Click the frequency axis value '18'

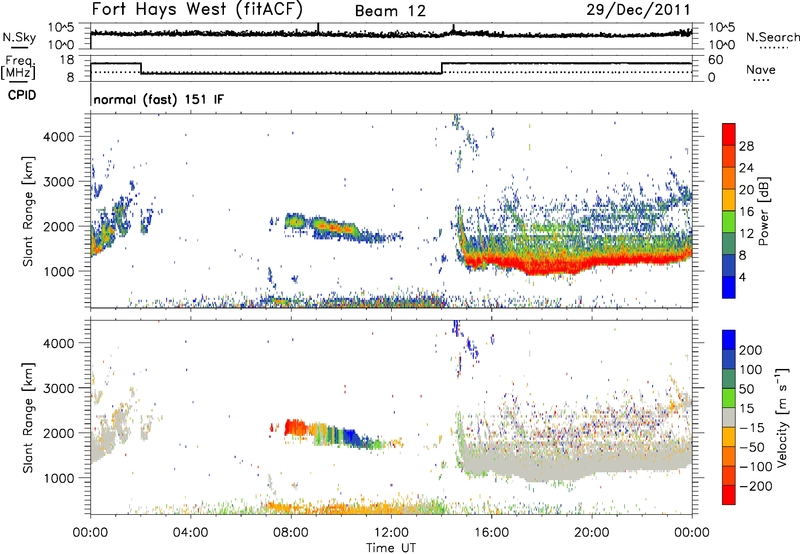coord(66,60)
